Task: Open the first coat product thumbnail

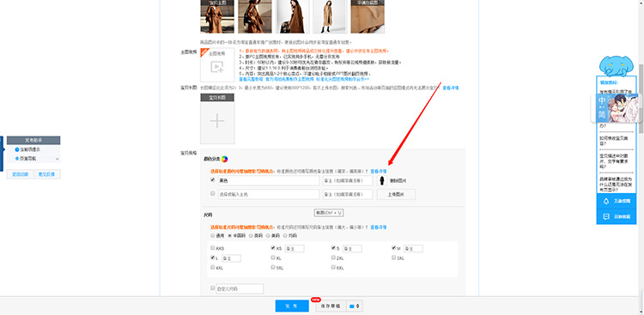Action: (x=217, y=16)
